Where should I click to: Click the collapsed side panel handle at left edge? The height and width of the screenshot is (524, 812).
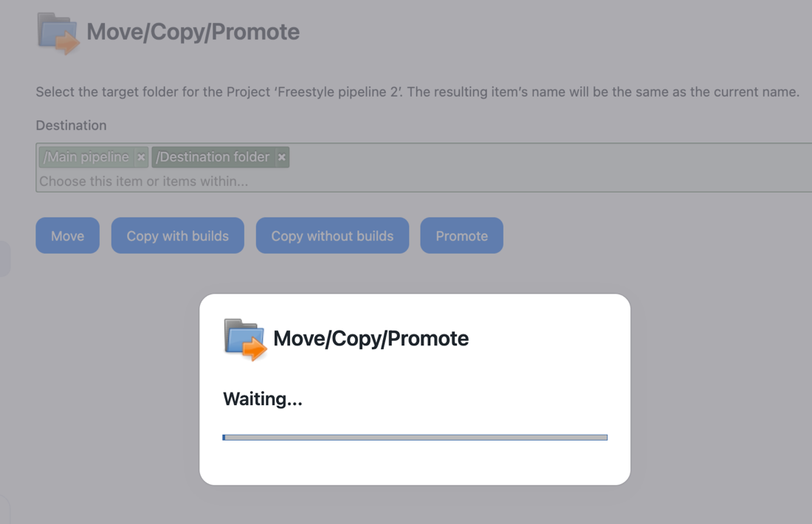(x=4, y=258)
